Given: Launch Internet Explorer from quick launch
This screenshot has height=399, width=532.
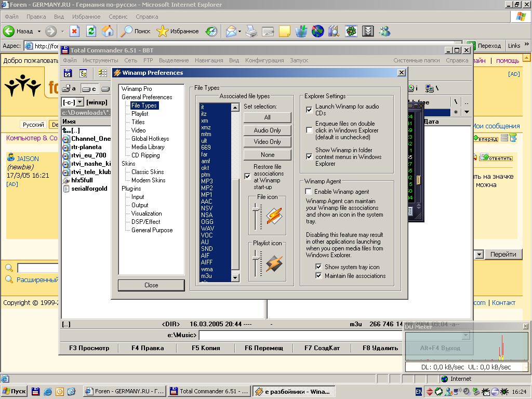Looking at the screenshot, I should tap(47, 392).
